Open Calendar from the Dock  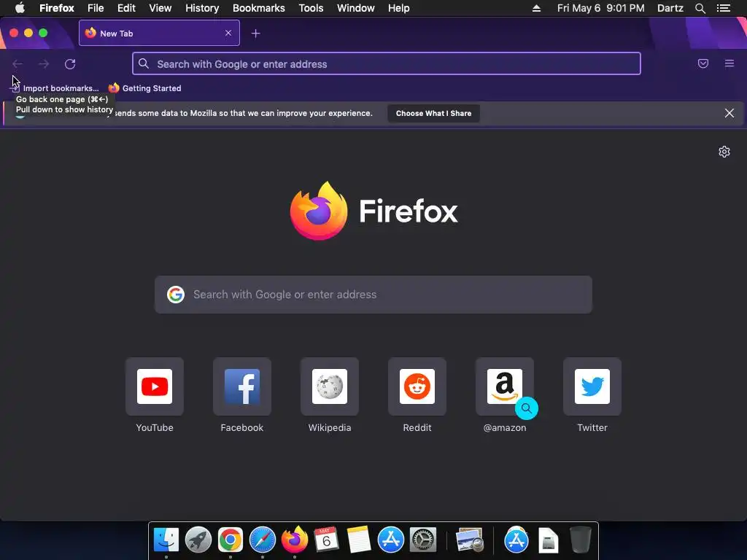327,540
